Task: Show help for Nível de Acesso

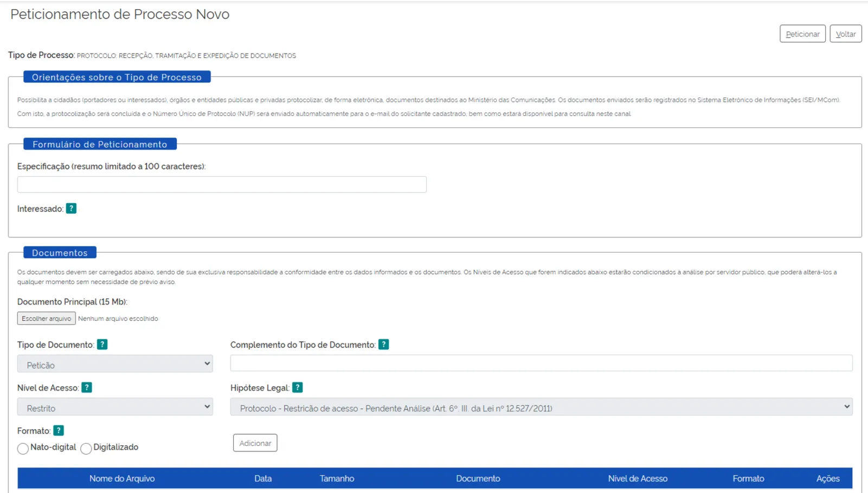Action: click(87, 387)
